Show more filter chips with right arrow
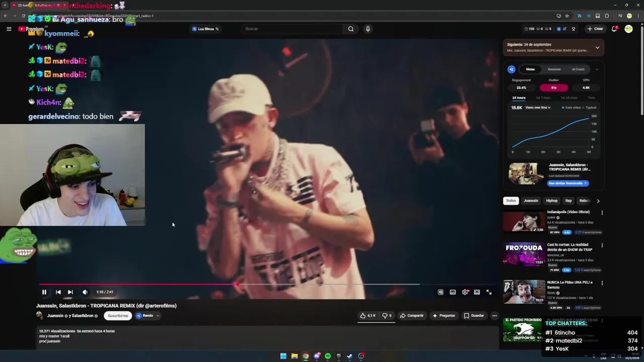This screenshot has width=644, height=362. click(x=598, y=201)
